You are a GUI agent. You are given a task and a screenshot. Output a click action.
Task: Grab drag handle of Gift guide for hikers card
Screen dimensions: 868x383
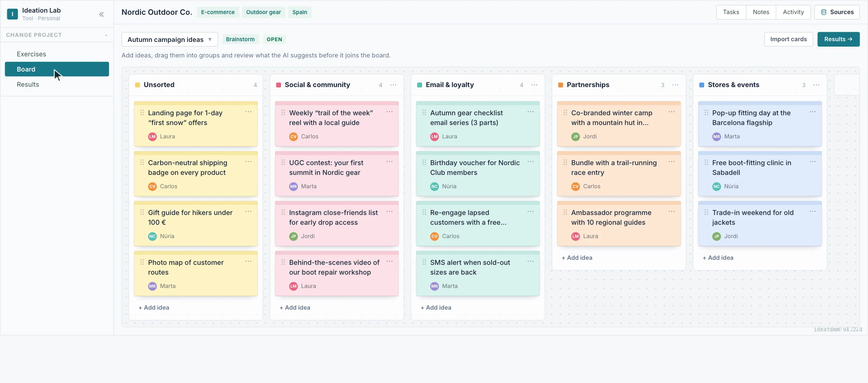coord(142,212)
